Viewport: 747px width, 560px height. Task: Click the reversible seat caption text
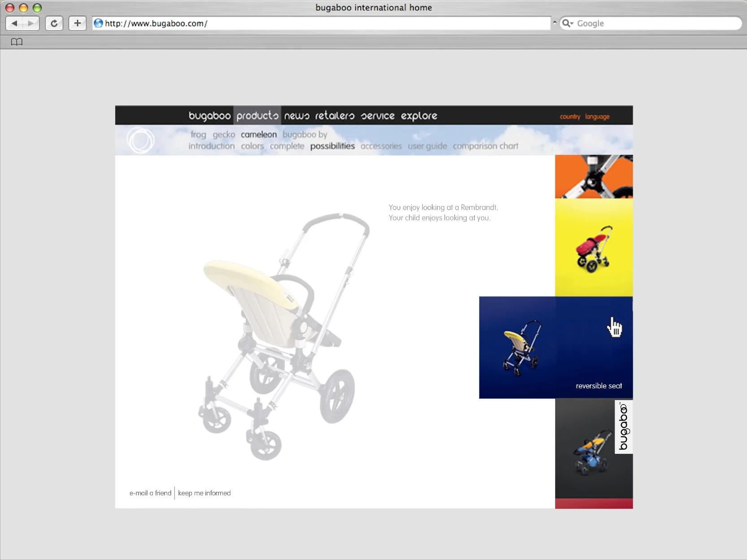(x=599, y=386)
